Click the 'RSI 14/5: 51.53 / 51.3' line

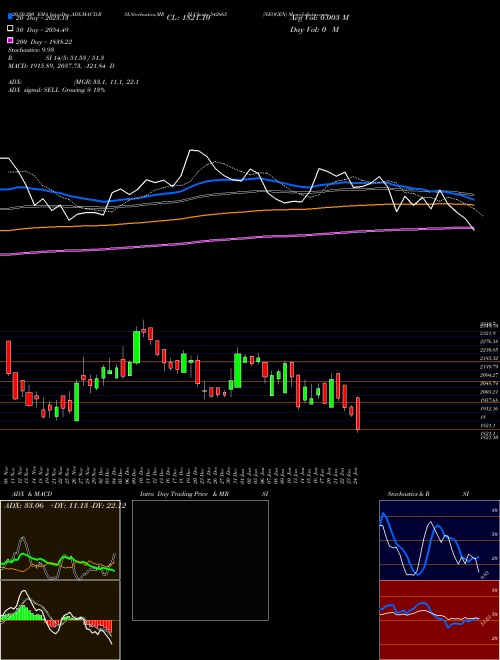(56, 58)
